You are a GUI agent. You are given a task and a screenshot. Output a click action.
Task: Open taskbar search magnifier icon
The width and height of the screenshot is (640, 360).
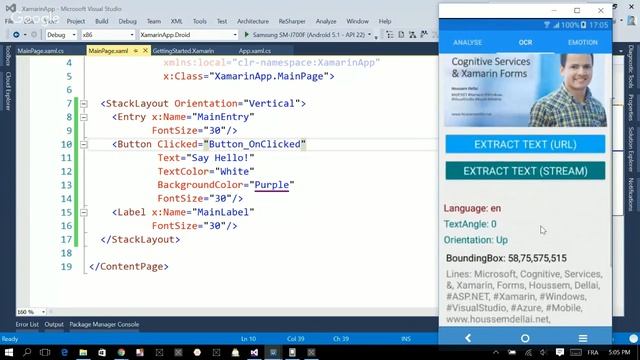pyautogui.click(x=27, y=352)
